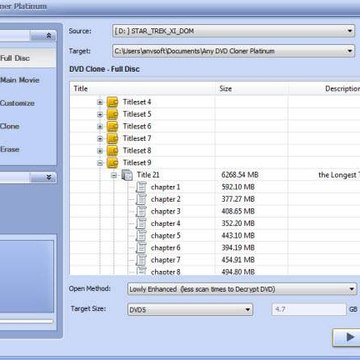Click the 443.10 MB size value
360x360 pixels.
(238, 236)
